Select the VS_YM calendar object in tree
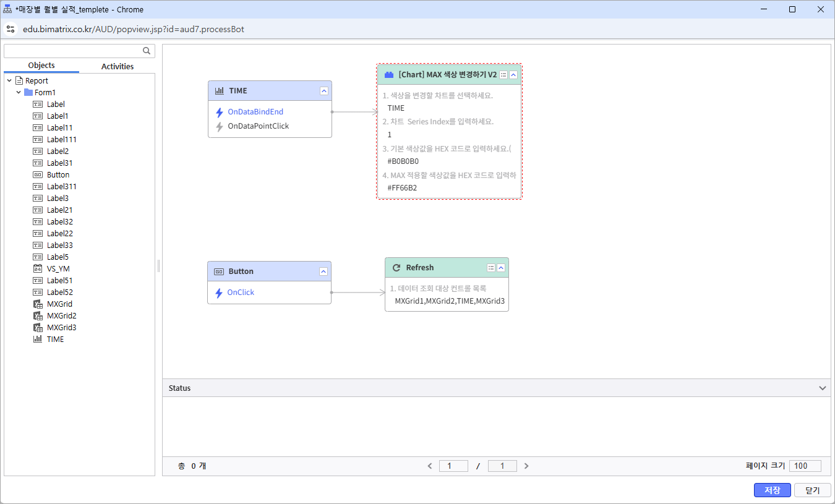Screen dimensions: 835x504 pyautogui.click(x=58, y=268)
